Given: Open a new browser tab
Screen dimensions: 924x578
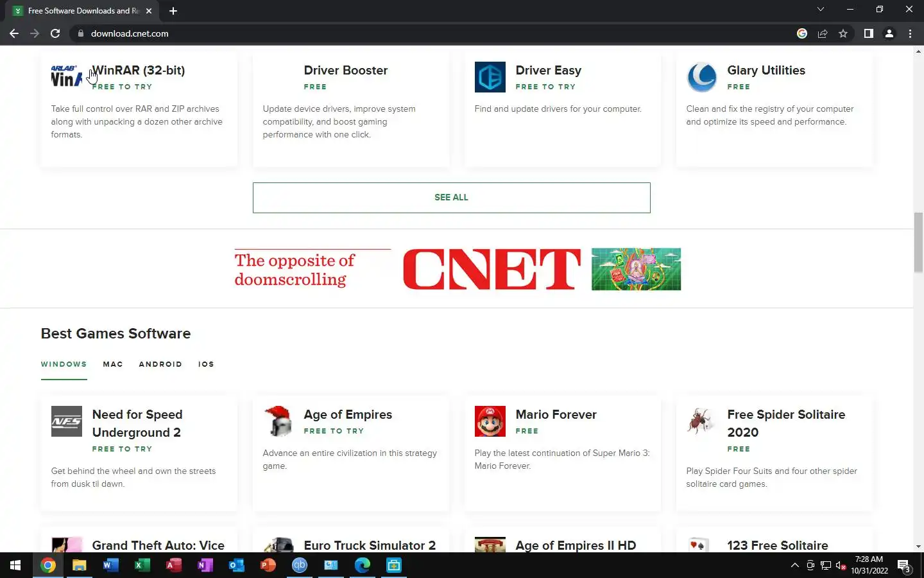Looking at the screenshot, I should pos(173,11).
